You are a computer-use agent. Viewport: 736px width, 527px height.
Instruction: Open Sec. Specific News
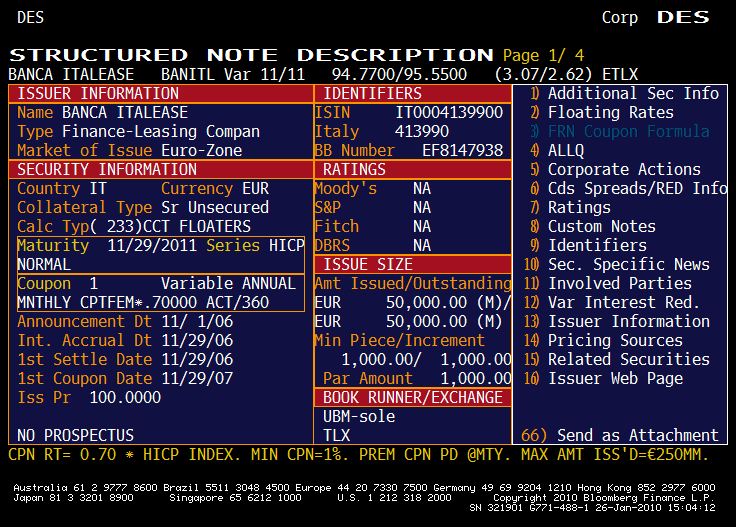coord(628,264)
